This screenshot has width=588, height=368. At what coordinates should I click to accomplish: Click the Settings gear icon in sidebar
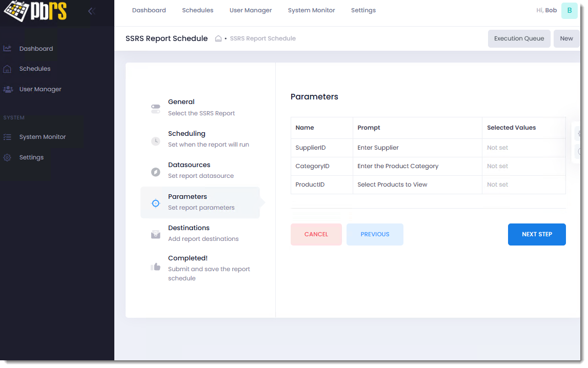(x=7, y=157)
